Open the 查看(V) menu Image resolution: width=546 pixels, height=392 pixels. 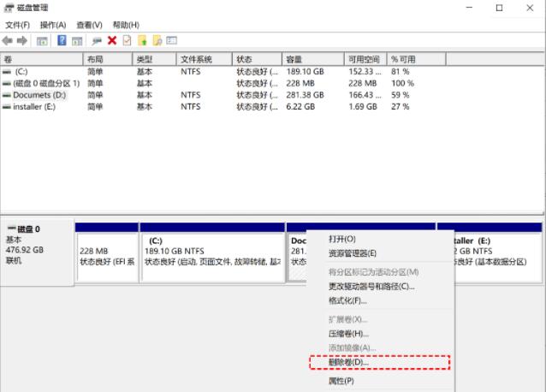(89, 25)
